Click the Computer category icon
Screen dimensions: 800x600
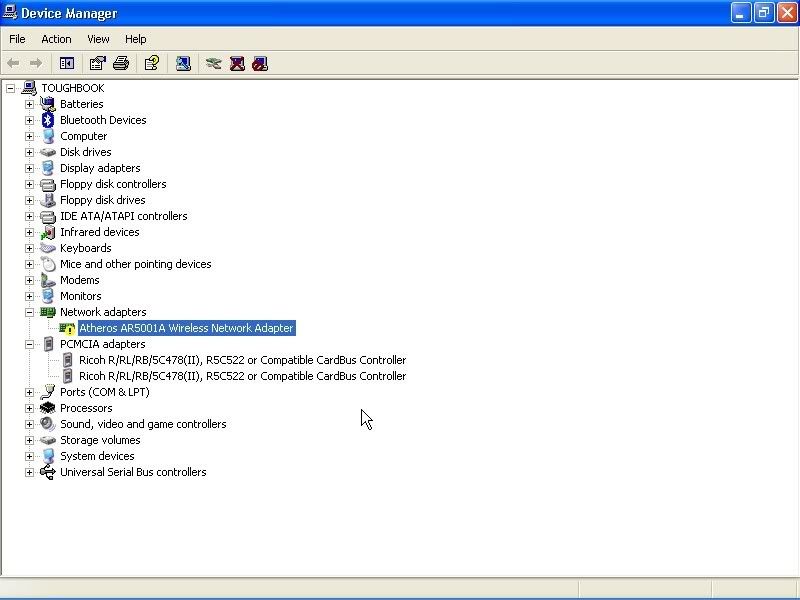click(48, 136)
